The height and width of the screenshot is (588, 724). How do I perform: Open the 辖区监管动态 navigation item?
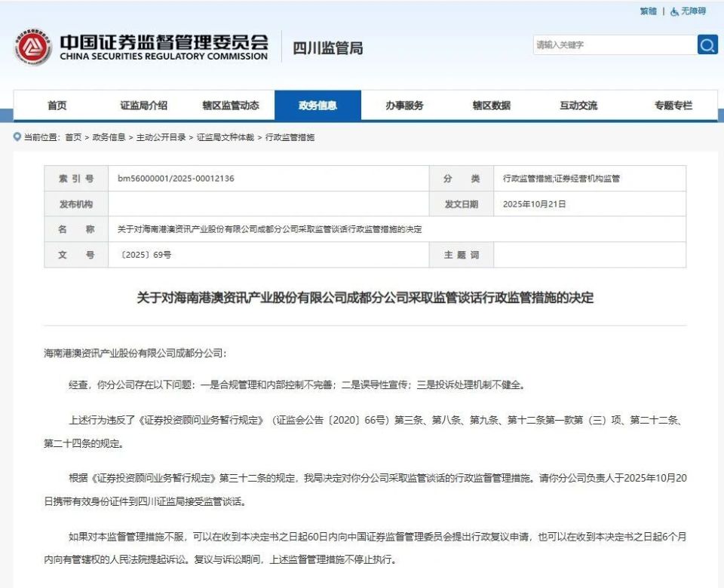(x=232, y=105)
